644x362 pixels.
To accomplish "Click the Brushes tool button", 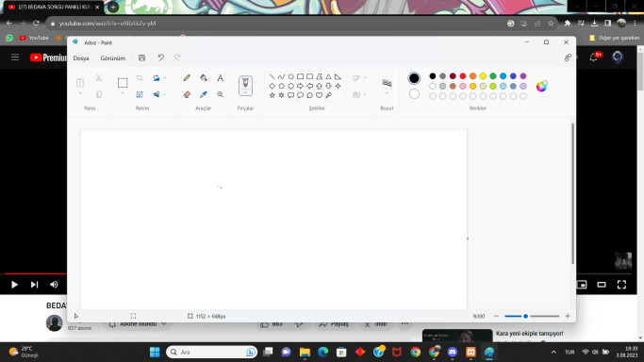I will point(245,83).
